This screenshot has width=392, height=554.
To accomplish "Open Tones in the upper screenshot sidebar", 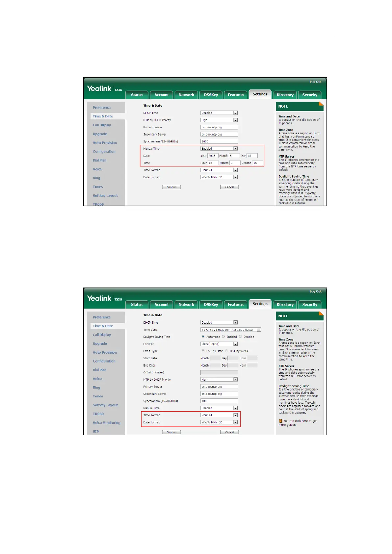I will (x=98, y=187).
